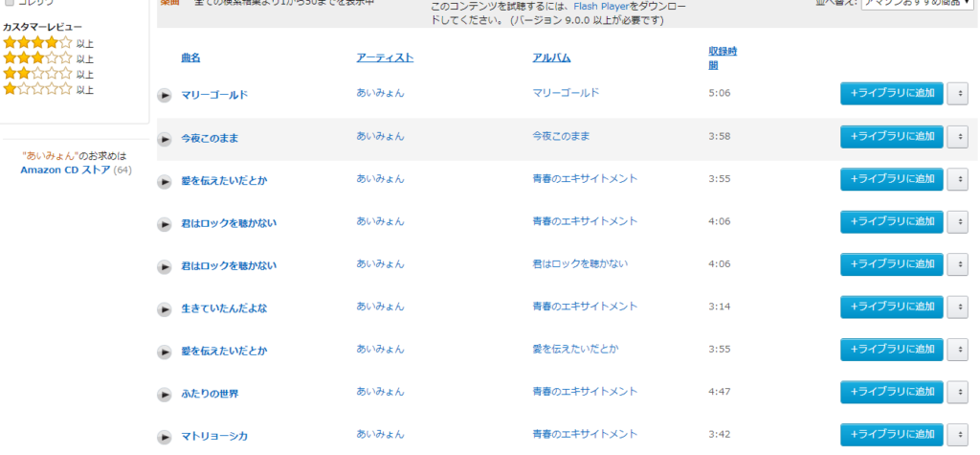Add 3:55 track from 青春のエキサイトメント to library
The image size is (980, 455).
[x=892, y=179]
